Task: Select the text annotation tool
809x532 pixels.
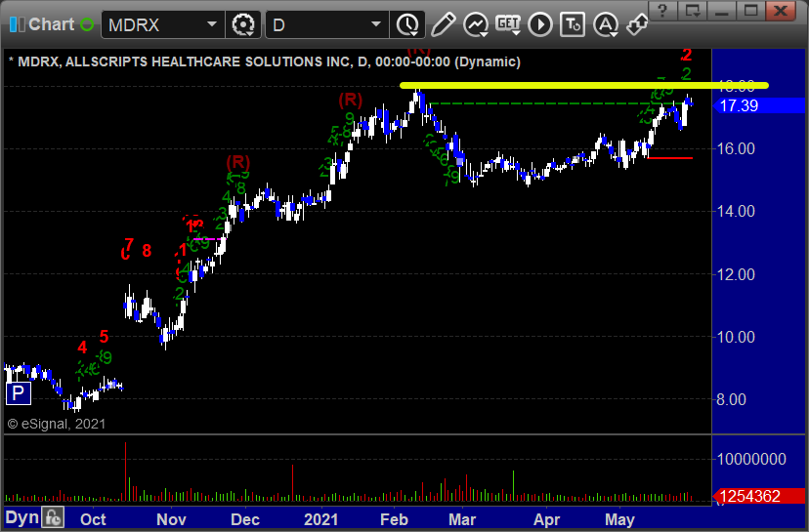Action: [x=573, y=24]
